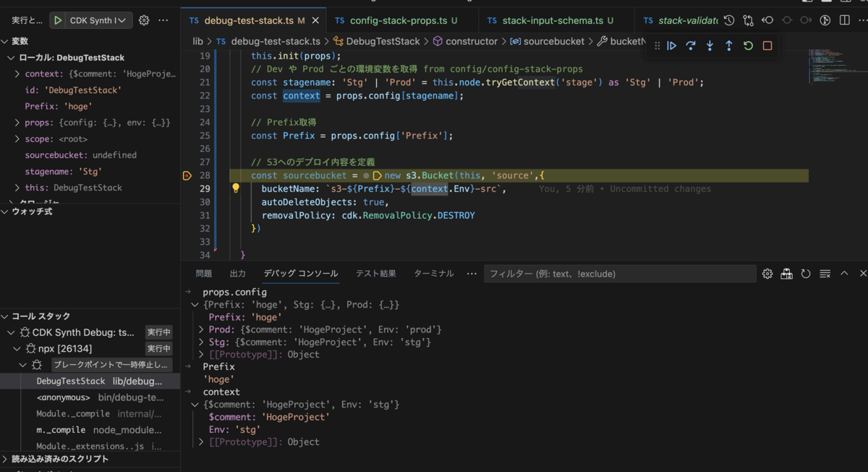Image resolution: width=868 pixels, height=472 pixels.
Task: Open the file timeline history icon
Action: click(729, 21)
